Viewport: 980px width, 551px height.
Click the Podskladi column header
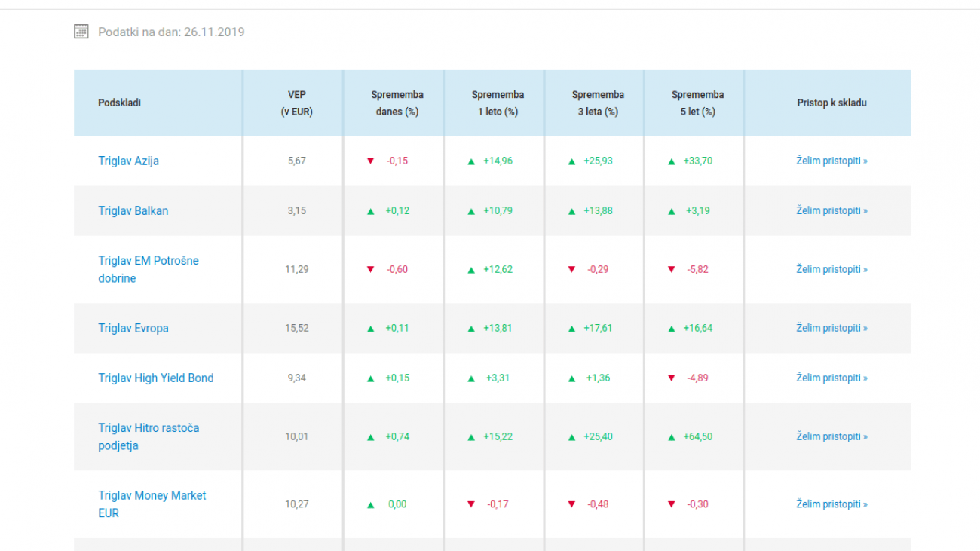coord(119,103)
